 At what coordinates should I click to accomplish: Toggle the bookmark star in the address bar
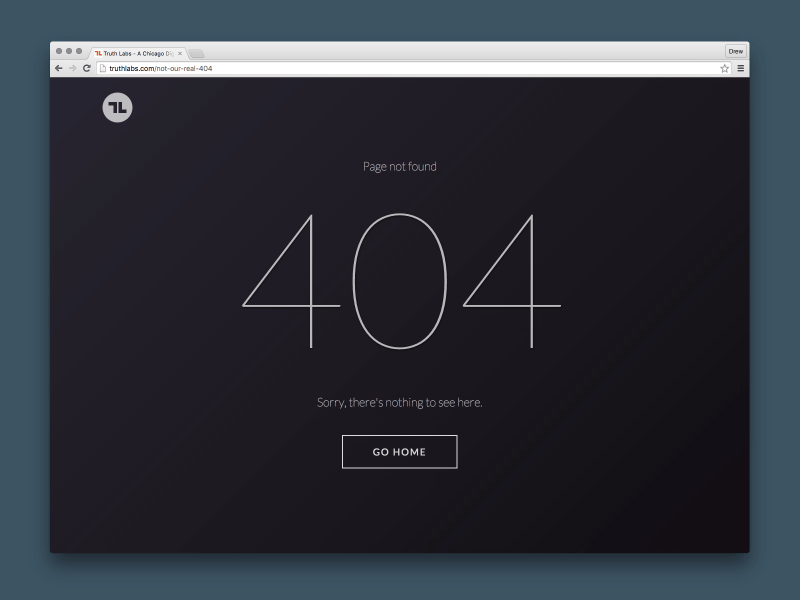tap(724, 68)
